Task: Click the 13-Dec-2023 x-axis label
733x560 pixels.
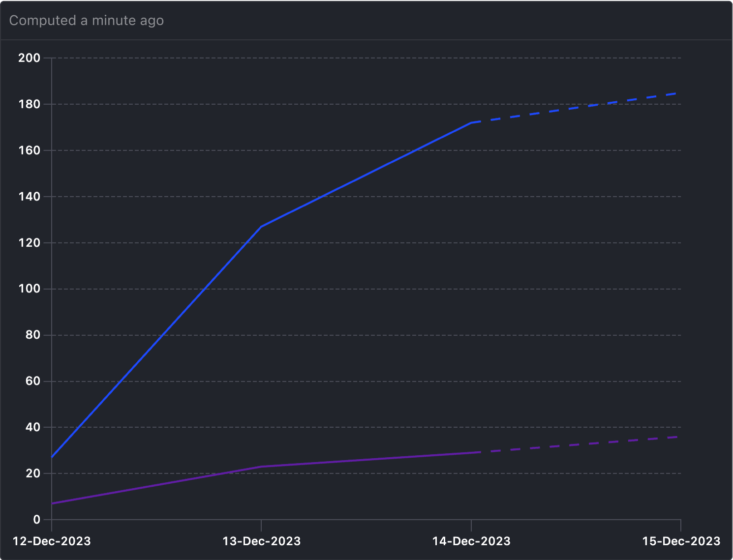Action: [262, 541]
